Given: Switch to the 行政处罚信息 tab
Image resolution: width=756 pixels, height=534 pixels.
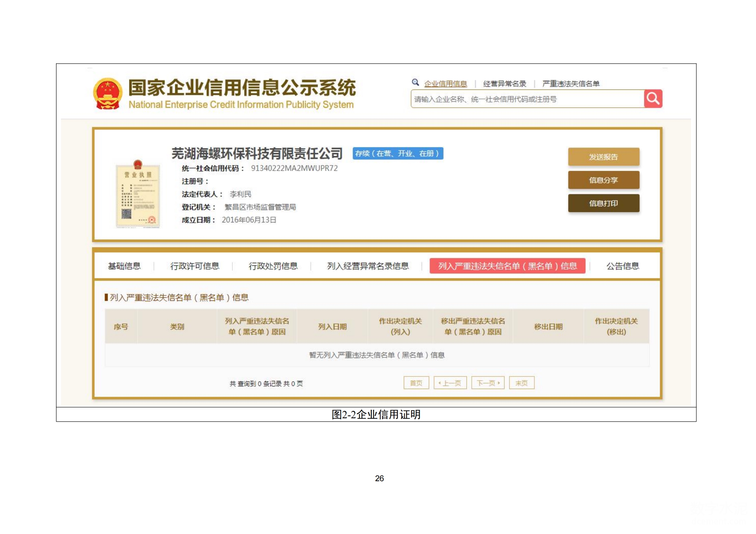Looking at the screenshot, I should [x=273, y=266].
